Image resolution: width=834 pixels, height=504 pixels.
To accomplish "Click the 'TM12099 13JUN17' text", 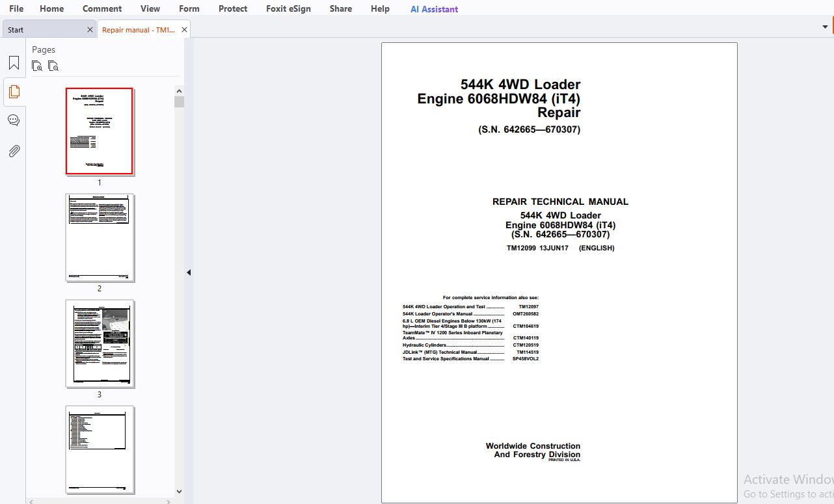I will (x=537, y=248).
